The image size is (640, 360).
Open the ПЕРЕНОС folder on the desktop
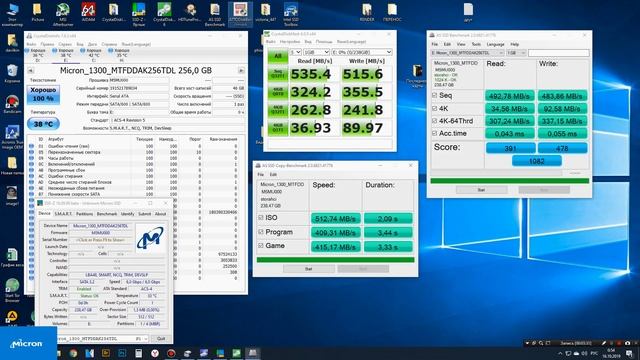pyautogui.click(x=392, y=13)
